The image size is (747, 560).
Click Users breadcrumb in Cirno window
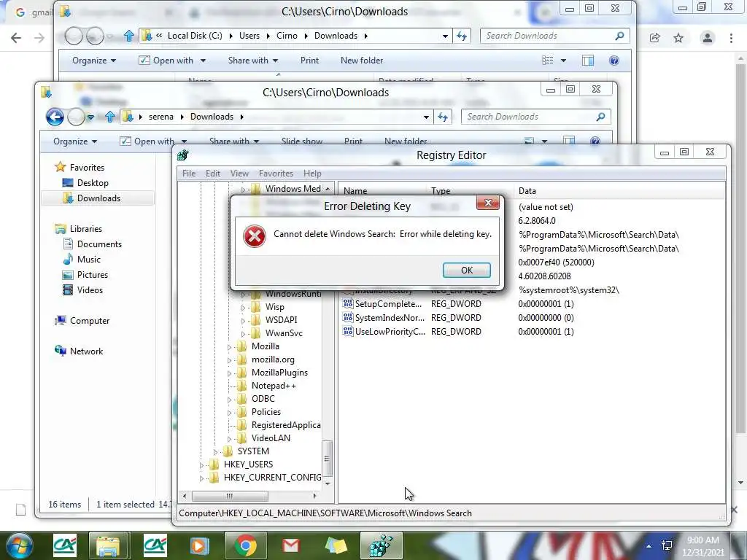249,36
